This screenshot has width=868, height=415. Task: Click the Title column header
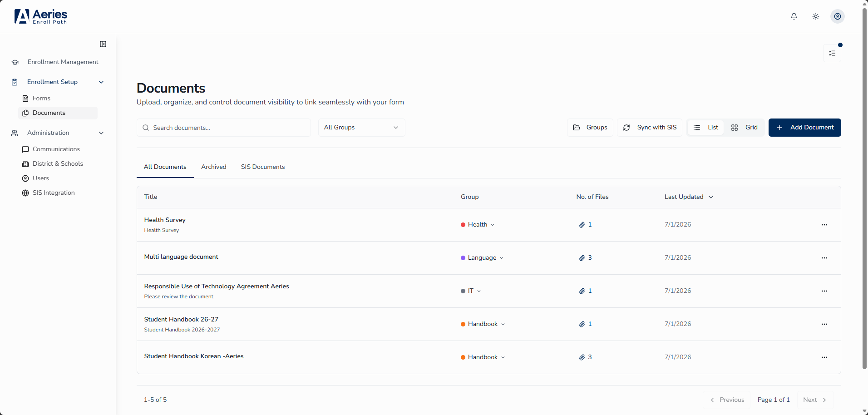click(151, 197)
